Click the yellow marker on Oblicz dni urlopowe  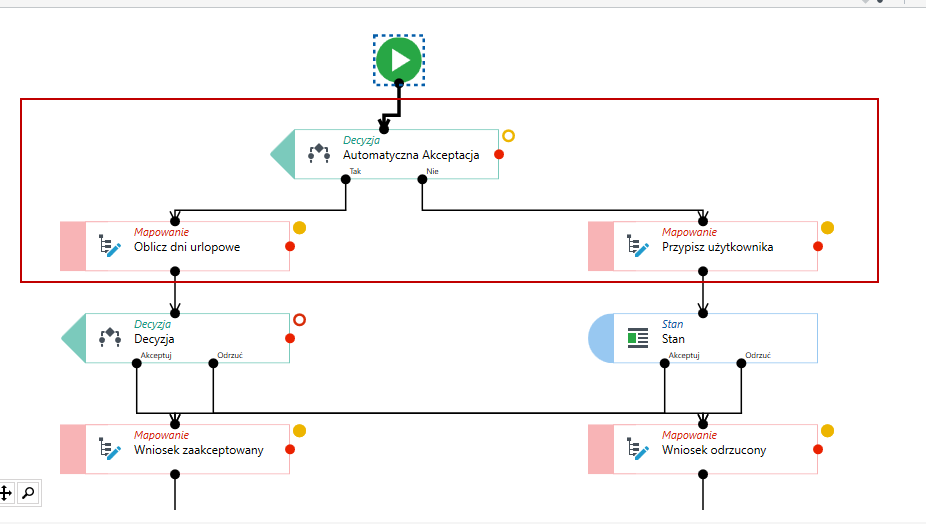point(299,228)
